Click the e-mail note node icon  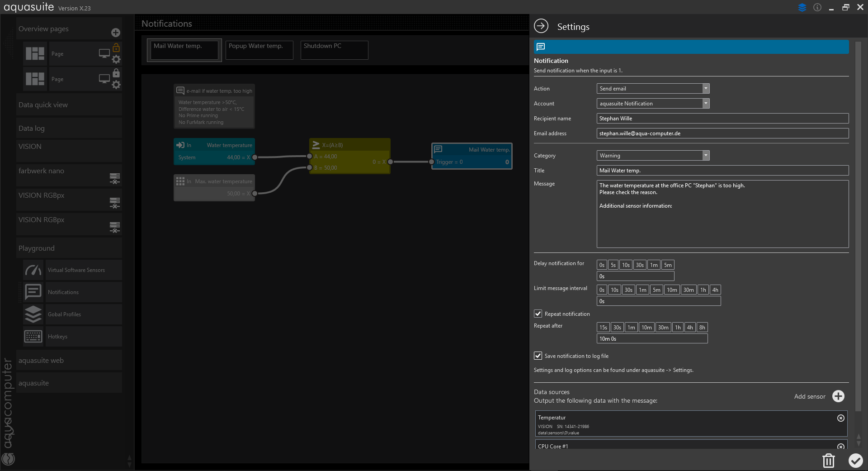click(x=180, y=90)
